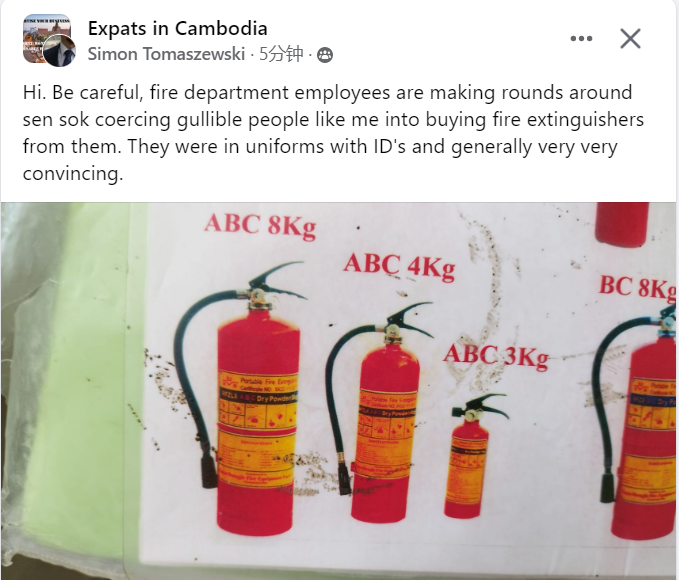Click the cropped red extinguisher at photo top-right
The image size is (679, 580).
click(x=622, y=224)
